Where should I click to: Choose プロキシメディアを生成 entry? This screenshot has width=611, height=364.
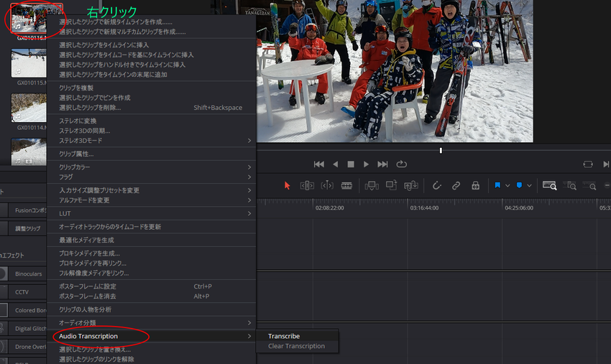(152, 253)
